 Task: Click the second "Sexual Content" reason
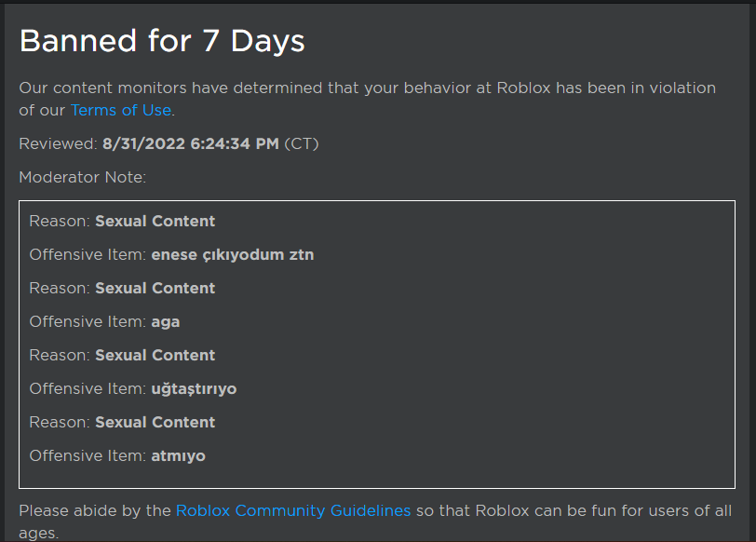(x=155, y=288)
